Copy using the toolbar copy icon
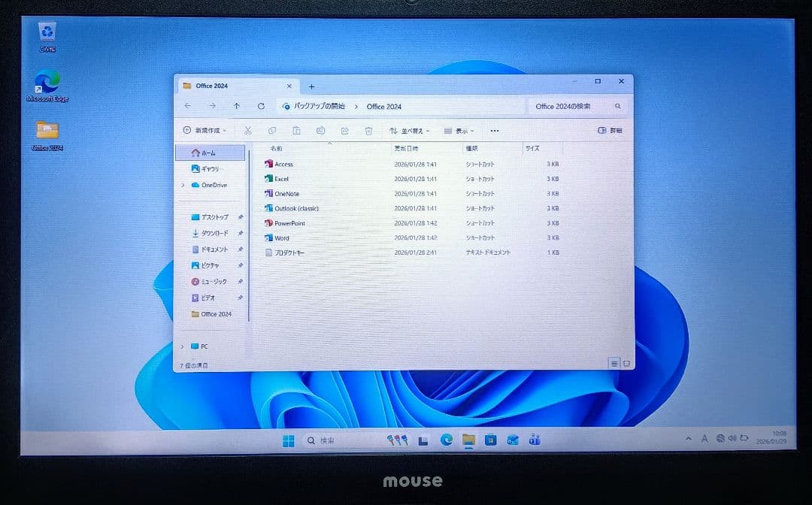This screenshot has height=505, width=812. click(x=271, y=131)
